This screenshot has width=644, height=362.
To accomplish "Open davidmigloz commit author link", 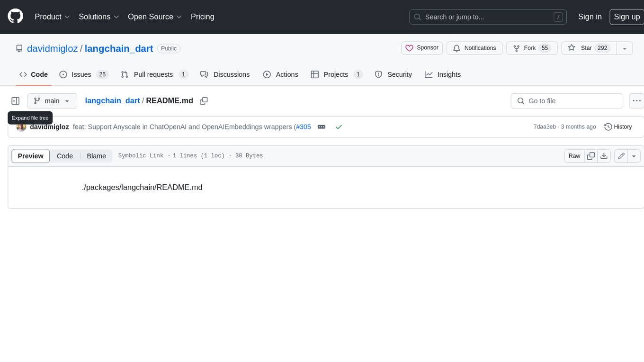I will pyautogui.click(x=49, y=127).
